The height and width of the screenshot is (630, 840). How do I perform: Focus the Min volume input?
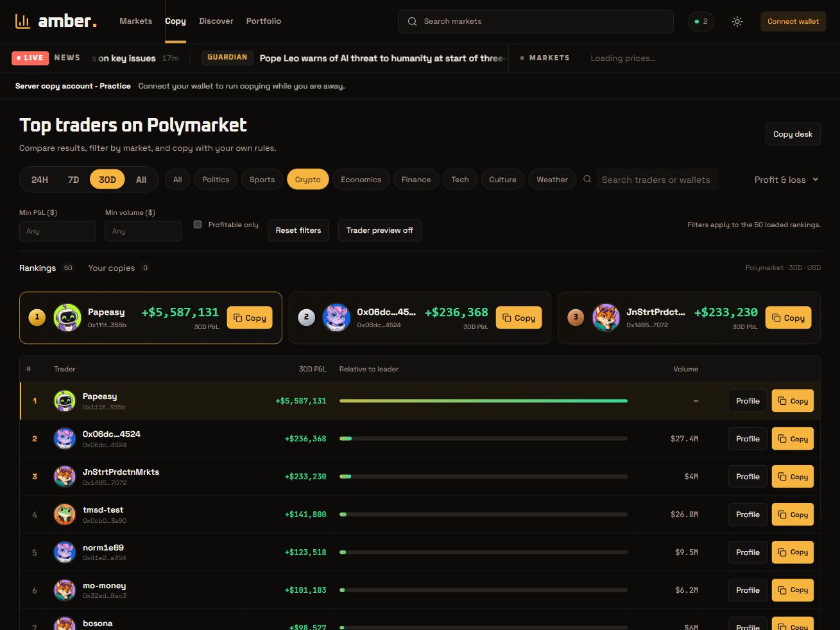coord(144,231)
